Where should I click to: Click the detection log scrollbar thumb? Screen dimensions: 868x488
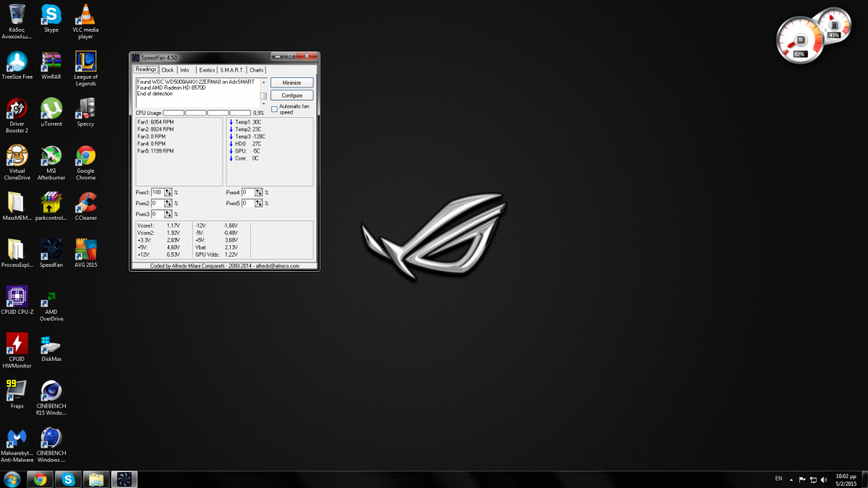(263, 95)
